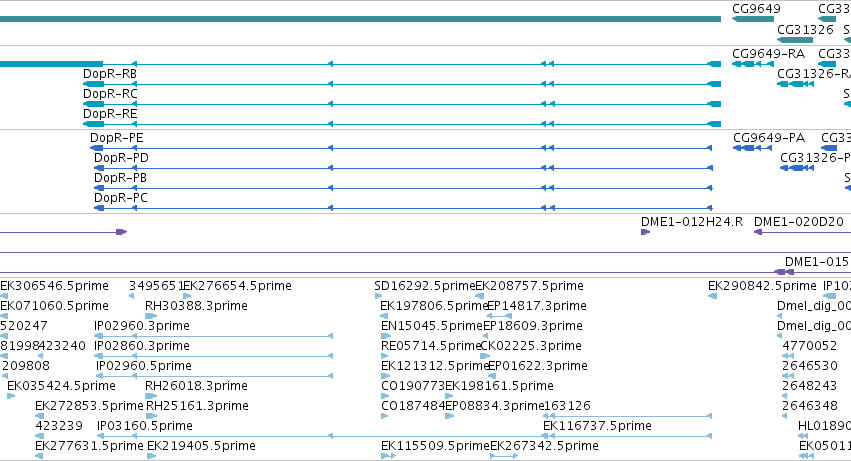Select the CG9649-RA transcript exon glyph
Screen dimensions: 851x461
(753, 64)
